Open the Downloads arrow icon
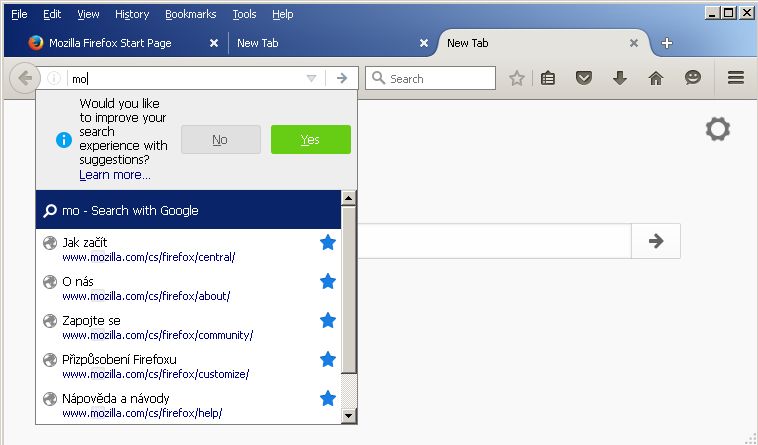Image resolution: width=758 pixels, height=445 pixels. pyautogui.click(x=620, y=78)
